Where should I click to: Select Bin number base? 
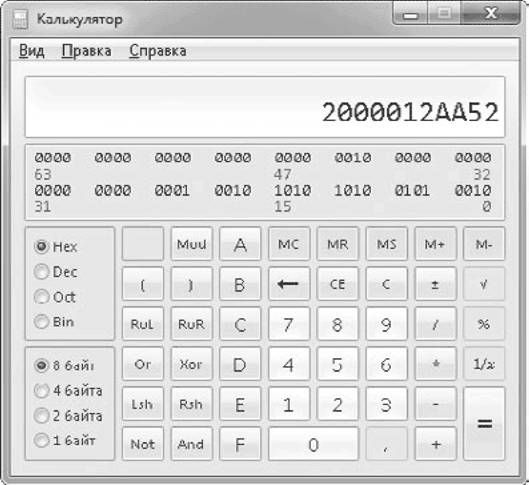click(x=54, y=322)
